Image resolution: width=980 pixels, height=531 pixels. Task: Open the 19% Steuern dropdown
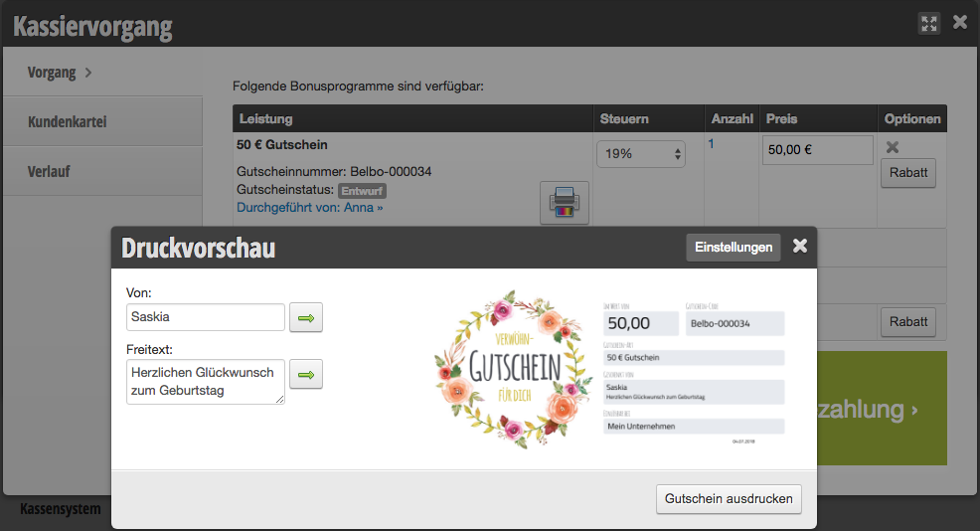[x=641, y=154]
